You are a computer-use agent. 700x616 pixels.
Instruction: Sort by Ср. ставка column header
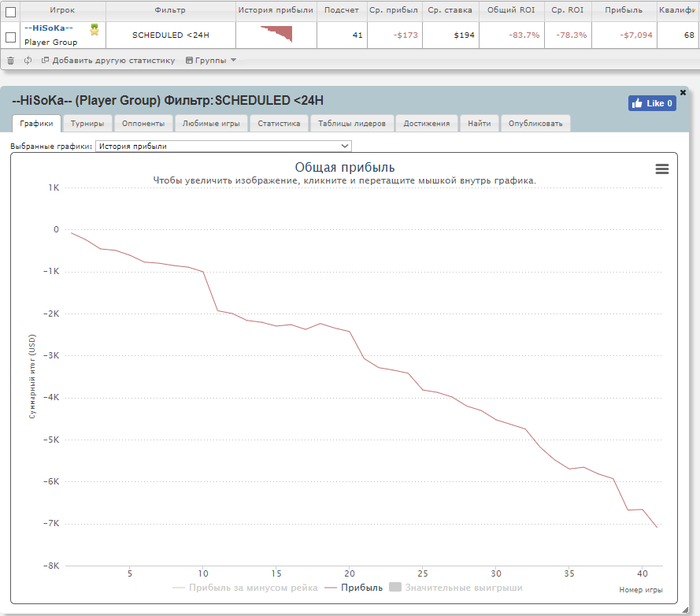450,10
